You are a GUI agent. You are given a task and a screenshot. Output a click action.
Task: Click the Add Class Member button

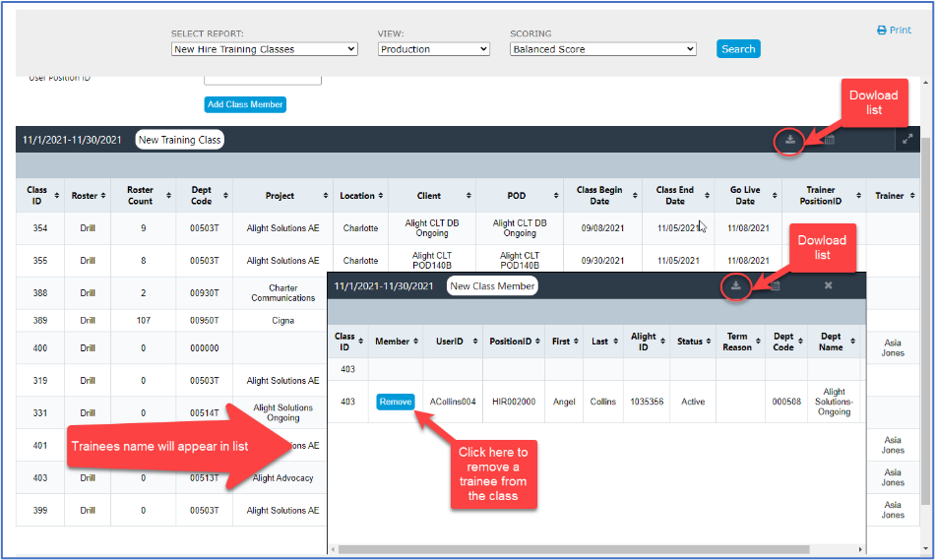pyautogui.click(x=245, y=104)
